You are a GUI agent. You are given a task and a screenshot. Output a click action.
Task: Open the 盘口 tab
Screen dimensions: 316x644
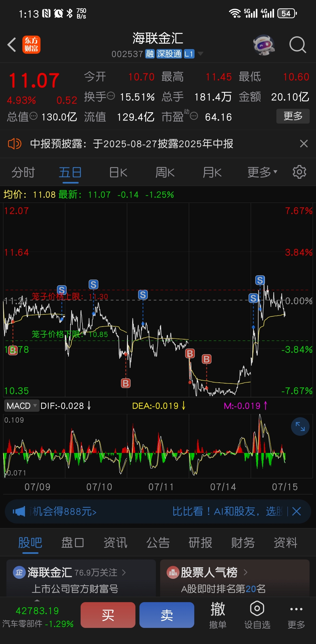pos(73,543)
